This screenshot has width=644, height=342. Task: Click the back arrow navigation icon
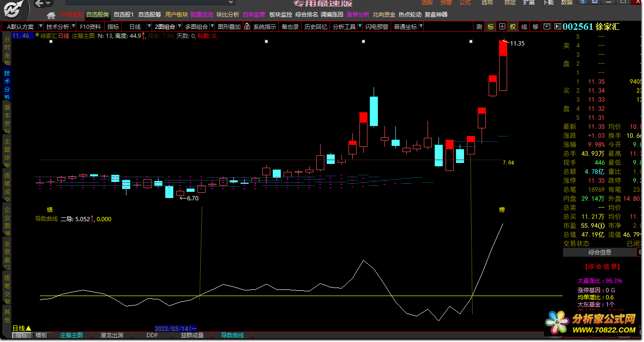click(39, 4)
